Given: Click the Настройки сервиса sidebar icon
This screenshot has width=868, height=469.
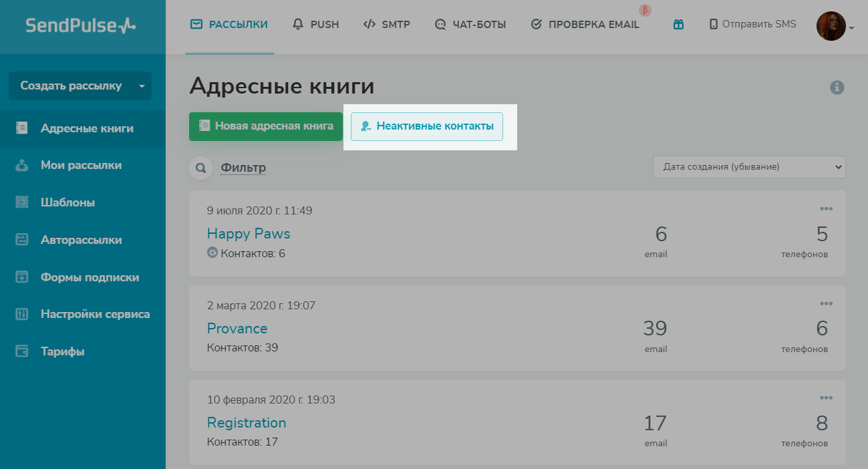Looking at the screenshot, I should (22, 314).
